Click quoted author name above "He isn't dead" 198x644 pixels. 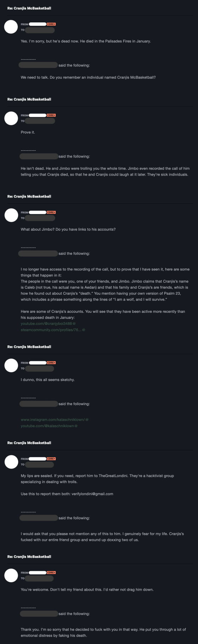click(39, 156)
